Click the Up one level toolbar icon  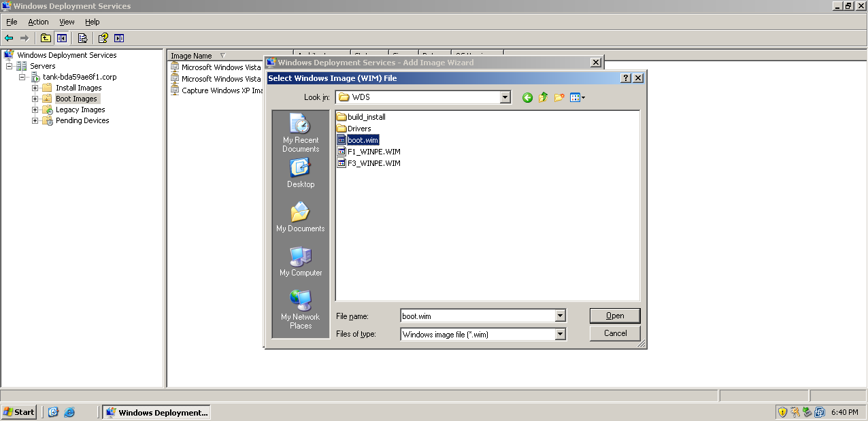[46, 38]
